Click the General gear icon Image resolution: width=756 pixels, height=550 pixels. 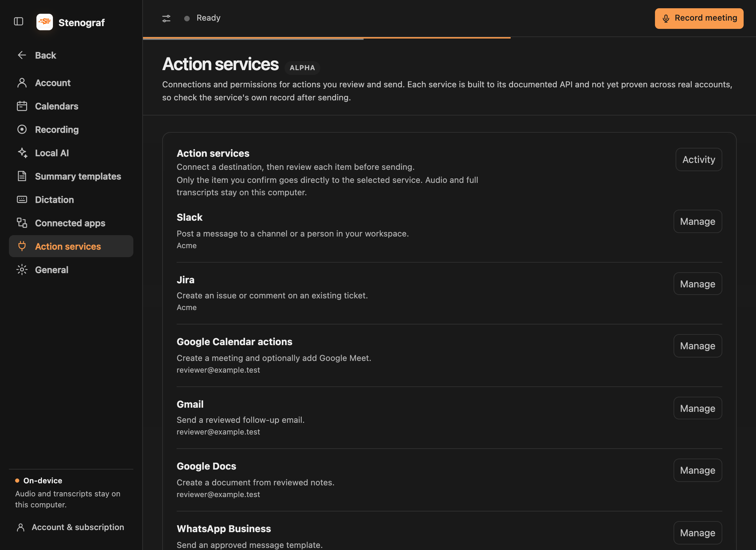click(x=22, y=269)
